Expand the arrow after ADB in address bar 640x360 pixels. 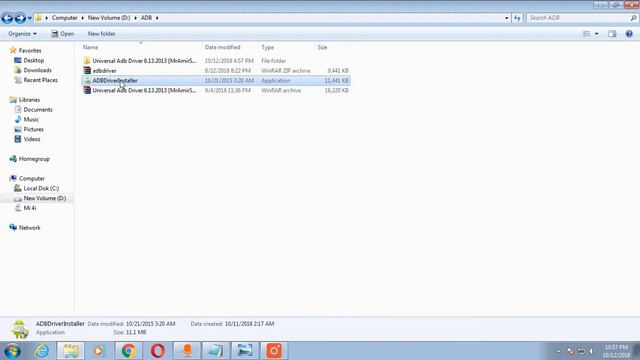point(157,18)
